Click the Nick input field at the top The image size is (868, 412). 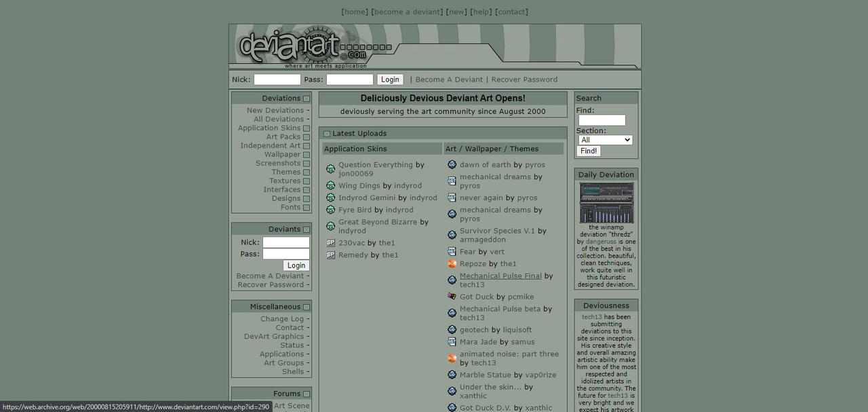pyautogui.click(x=277, y=79)
